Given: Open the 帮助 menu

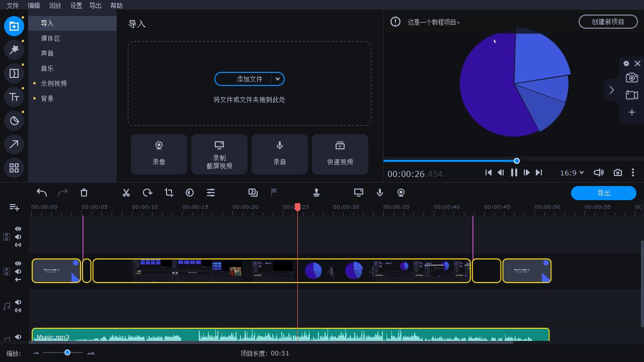Looking at the screenshot, I should point(116,6).
